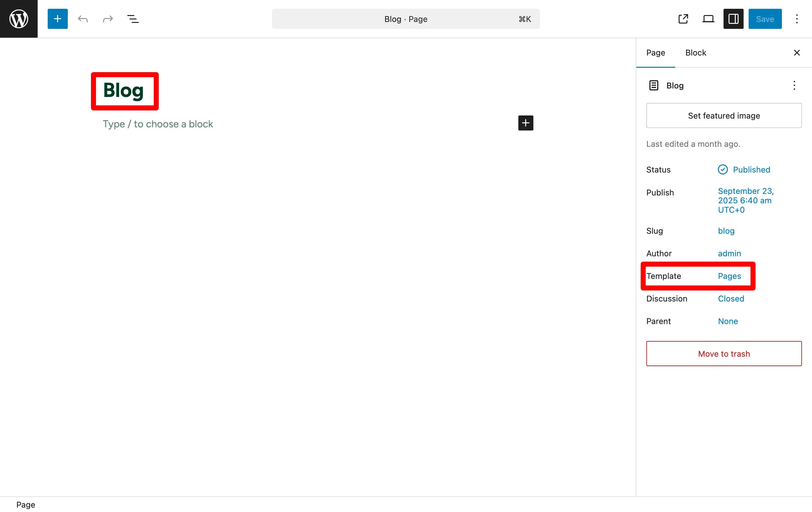Open the Blog page actions three-dot menu
This screenshot has height=512, width=812.
coord(794,85)
